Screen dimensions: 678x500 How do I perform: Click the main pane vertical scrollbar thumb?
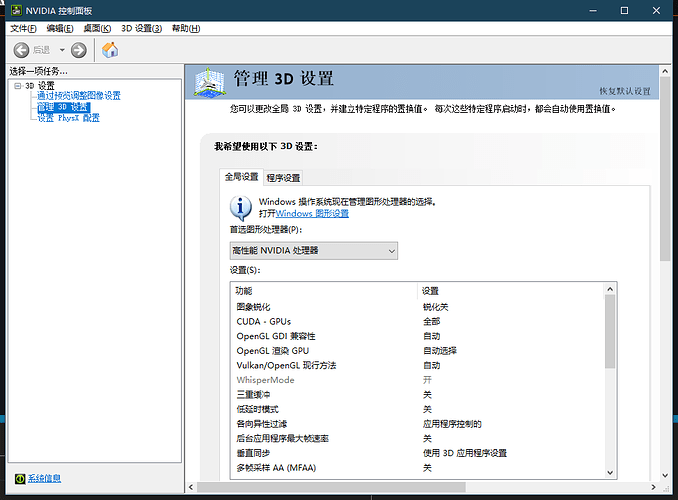click(665, 169)
